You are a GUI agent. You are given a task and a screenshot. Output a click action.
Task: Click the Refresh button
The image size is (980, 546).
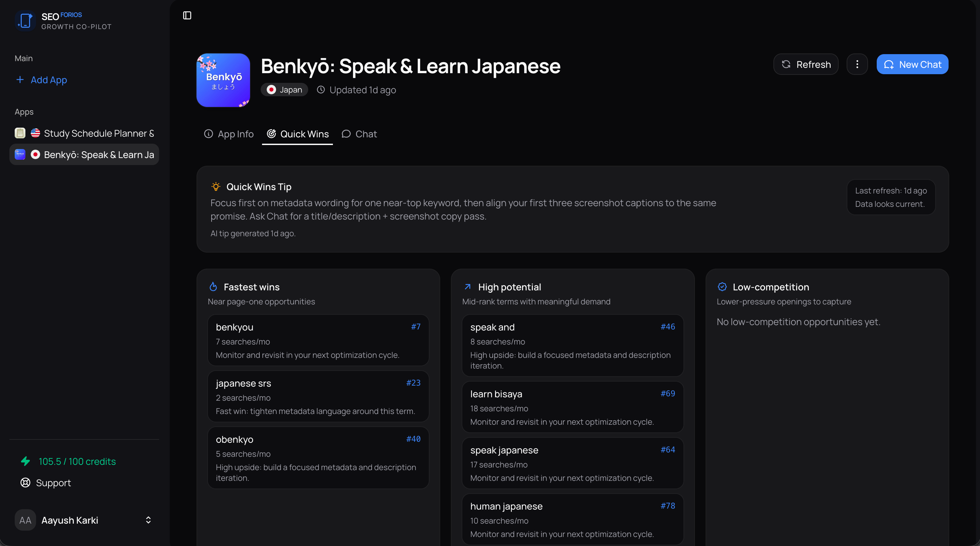[x=806, y=64]
